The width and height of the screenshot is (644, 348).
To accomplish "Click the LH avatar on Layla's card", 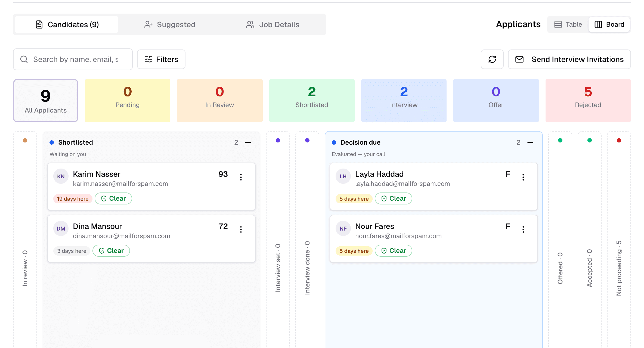I will 343,176.
